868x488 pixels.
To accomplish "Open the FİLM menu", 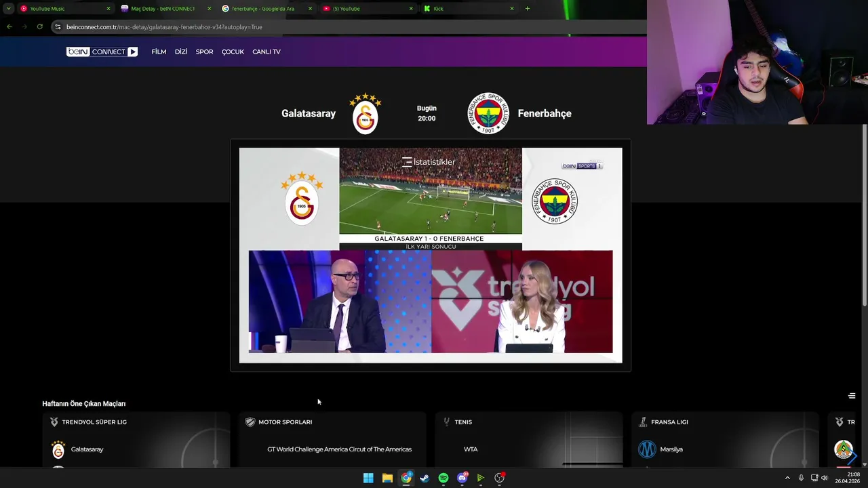I will 159,52.
